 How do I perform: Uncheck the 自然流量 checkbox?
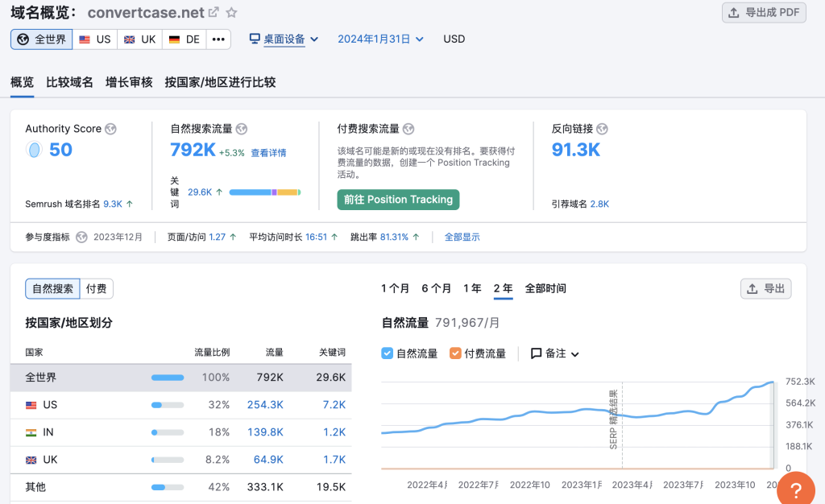(x=387, y=353)
